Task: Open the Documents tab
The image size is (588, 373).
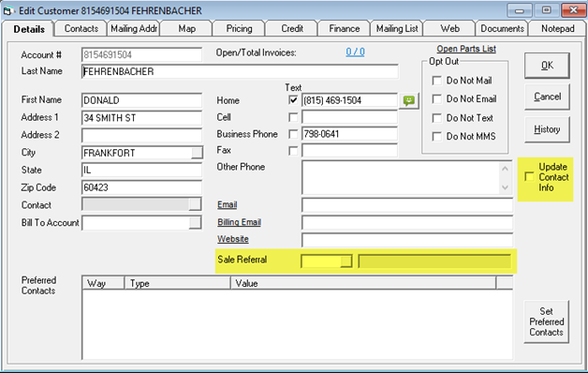Action: pyautogui.click(x=502, y=29)
